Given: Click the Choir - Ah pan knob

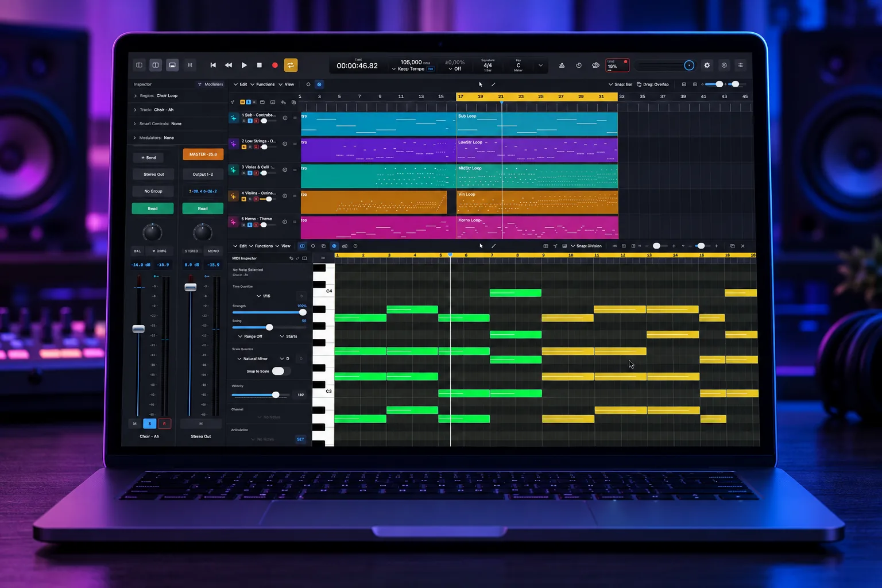Looking at the screenshot, I should coord(152,233).
